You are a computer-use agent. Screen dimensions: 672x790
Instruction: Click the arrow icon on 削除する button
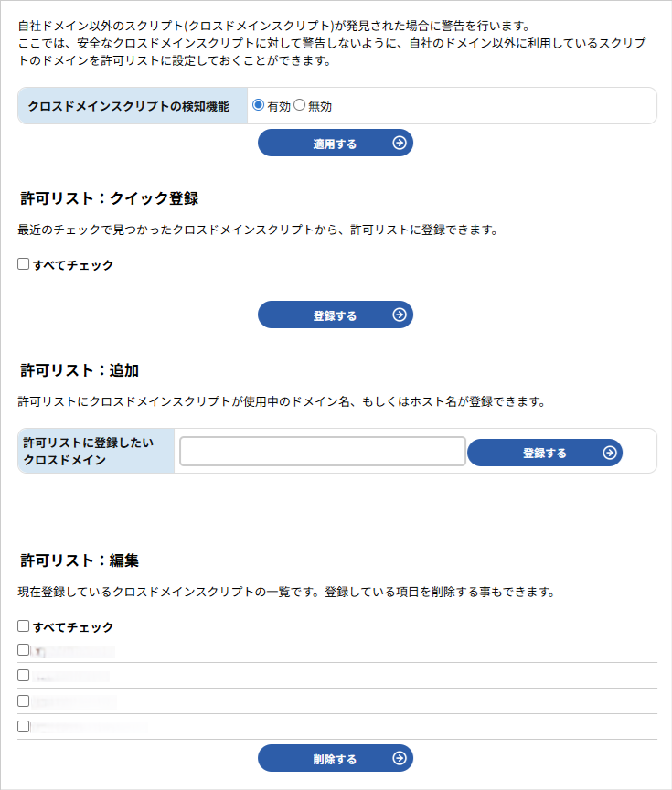400,758
